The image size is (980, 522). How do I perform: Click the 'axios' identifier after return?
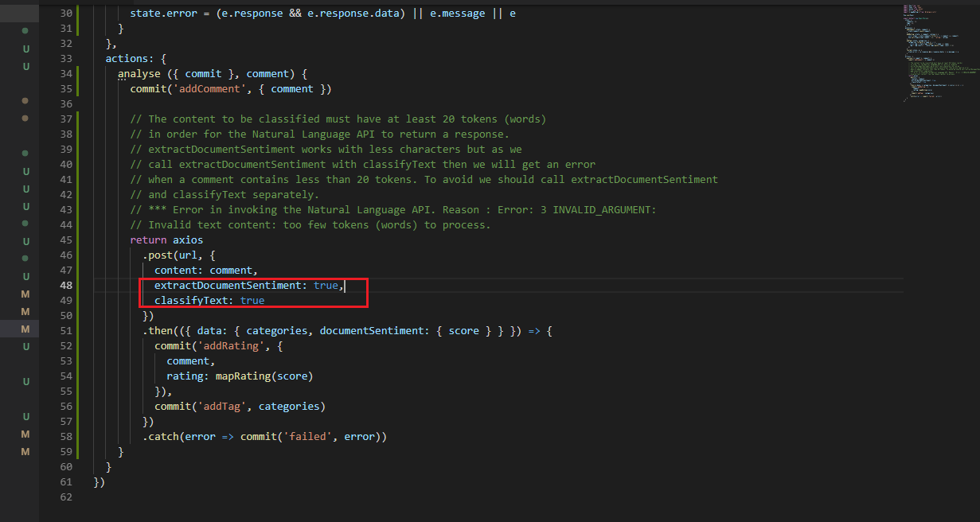tap(188, 240)
